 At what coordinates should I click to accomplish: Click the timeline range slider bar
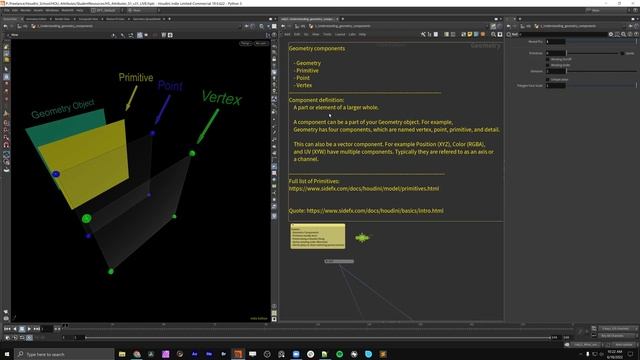tap(318, 338)
